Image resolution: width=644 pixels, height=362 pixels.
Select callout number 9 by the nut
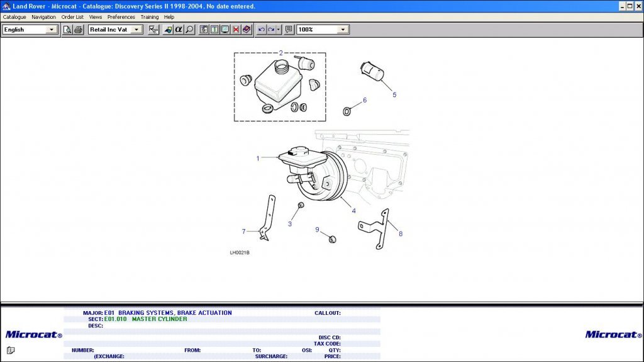tap(317, 230)
